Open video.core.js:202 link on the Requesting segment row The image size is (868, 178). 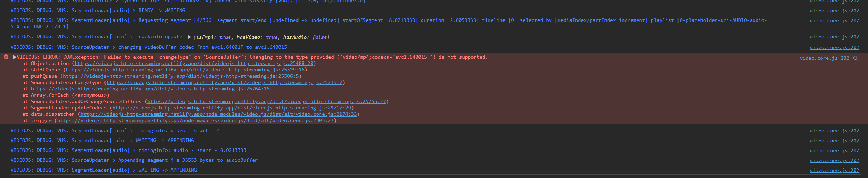(x=834, y=21)
